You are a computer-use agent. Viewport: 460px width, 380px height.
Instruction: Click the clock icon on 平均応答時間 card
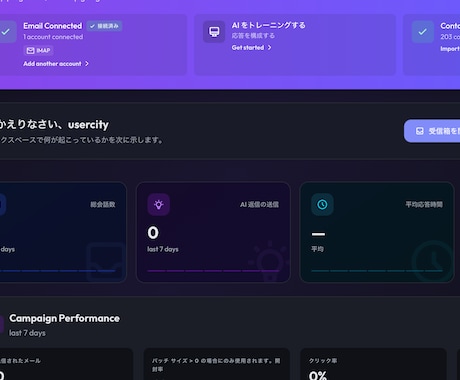pos(322,204)
